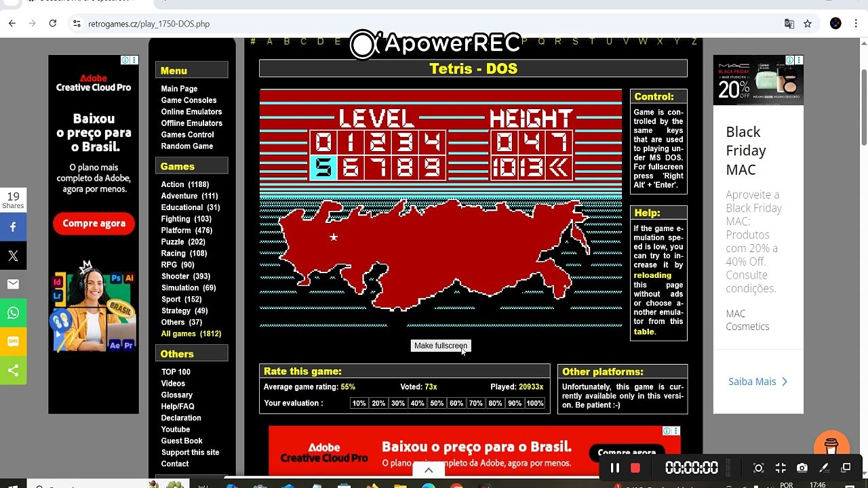The image size is (868, 488).
Task: Go to Offline Emulators
Action: click(x=191, y=123)
